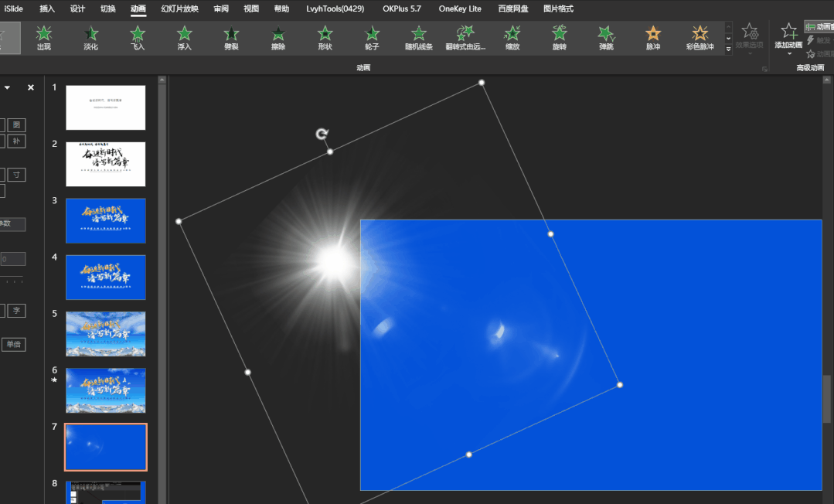Expand the full animation gallery
This screenshot has width=834, height=504.
pos(728,49)
